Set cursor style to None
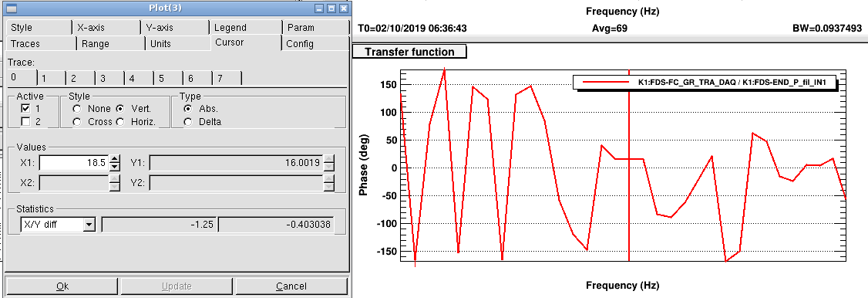The height and width of the screenshot is (298, 868). point(77,109)
